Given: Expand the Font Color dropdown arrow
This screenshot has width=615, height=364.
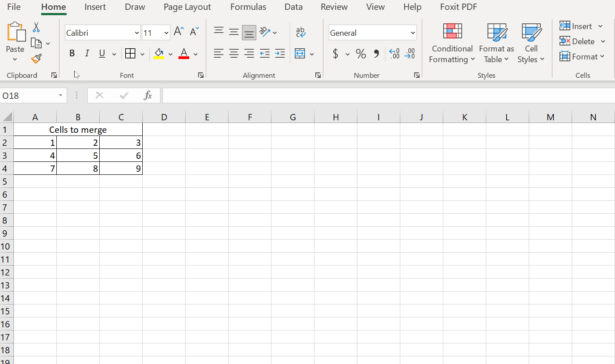Looking at the screenshot, I should point(195,54).
